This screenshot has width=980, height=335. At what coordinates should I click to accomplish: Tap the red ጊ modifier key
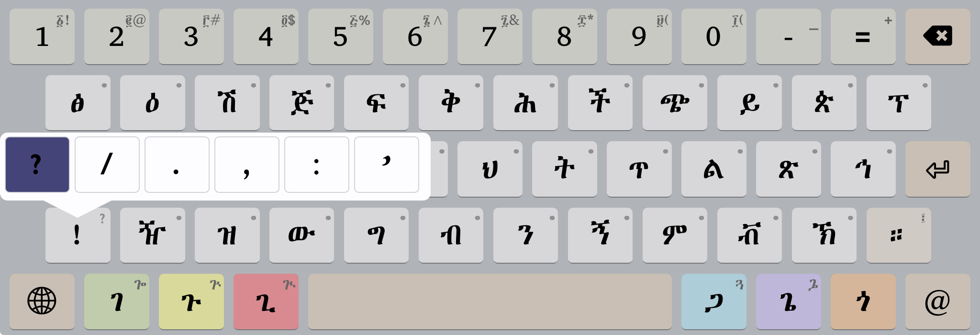[x=266, y=301]
